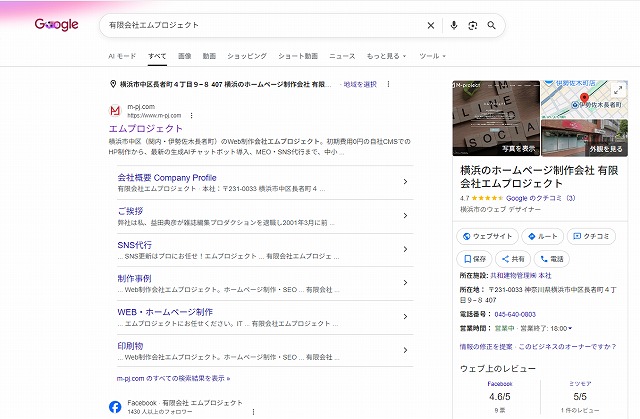Click chevron on WEB・ホームページ制作 row
The image size is (640, 419).
[405, 317]
